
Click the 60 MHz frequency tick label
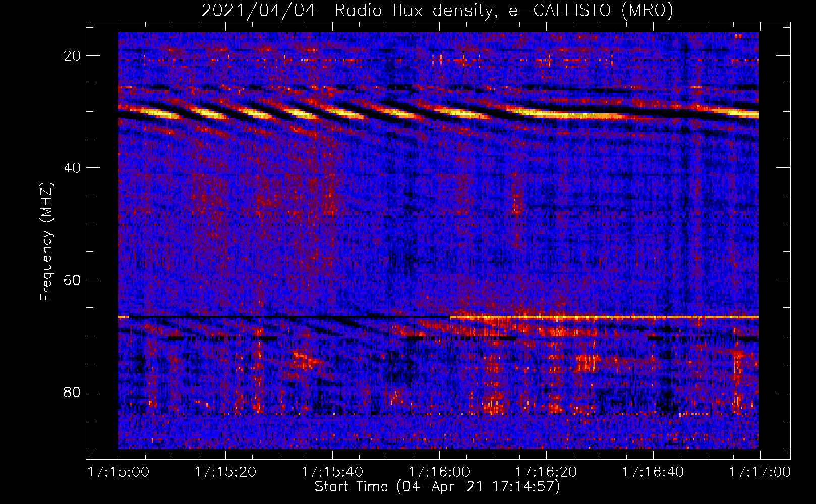tap(73, 280)
